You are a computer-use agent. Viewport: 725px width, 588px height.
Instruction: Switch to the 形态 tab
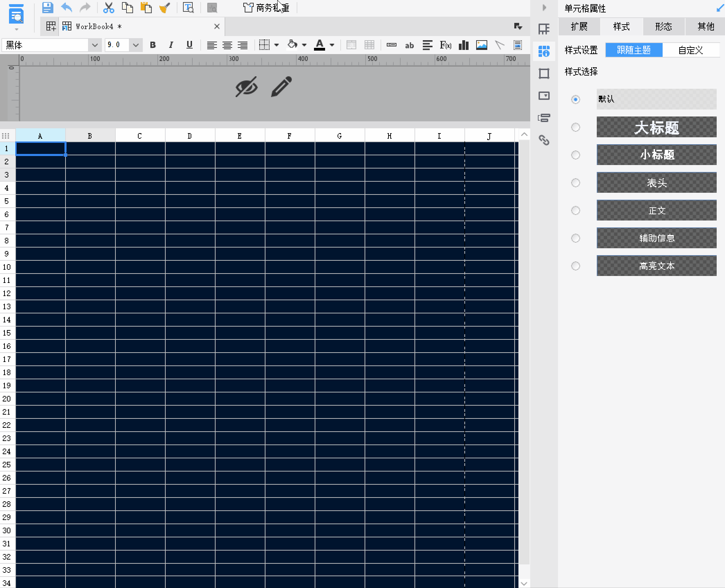(663, 27)
